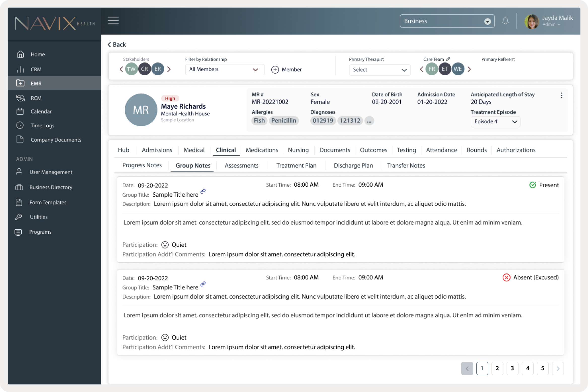Select the Treatment Episode dropdown Episode 4
The height and width of the screenshot is (392, 588).
coord(495,122)
